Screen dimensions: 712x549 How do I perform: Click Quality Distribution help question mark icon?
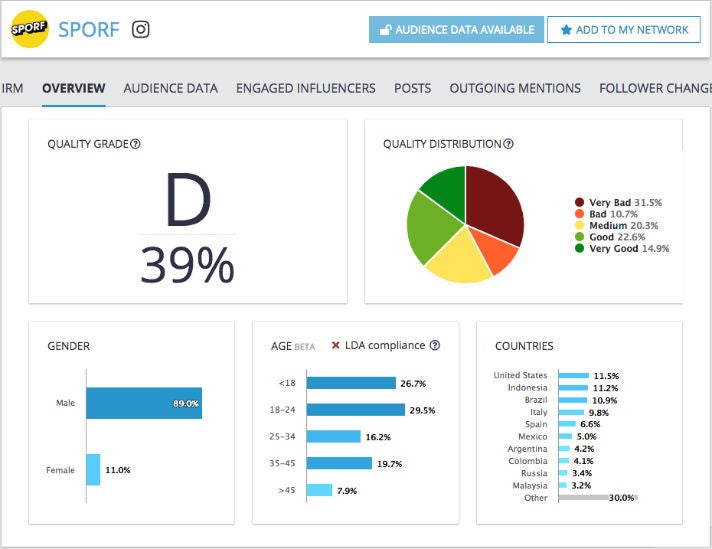tap(508, 144)
